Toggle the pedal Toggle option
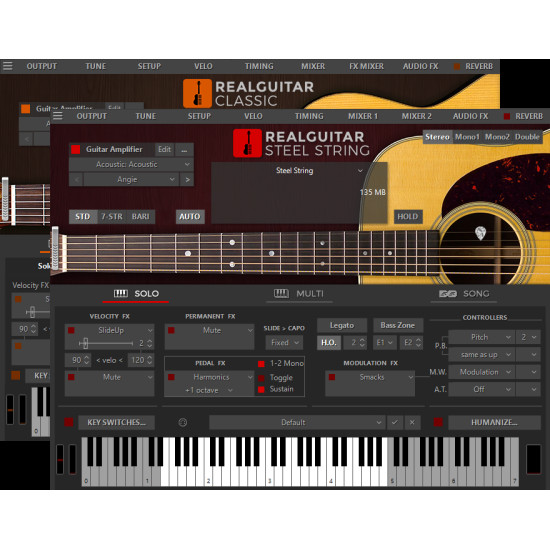 (x=261, y=378)
